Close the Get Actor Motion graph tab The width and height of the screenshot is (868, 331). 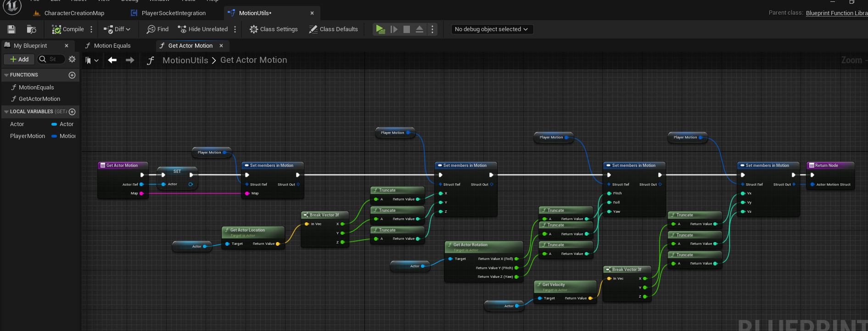[221, 46]
